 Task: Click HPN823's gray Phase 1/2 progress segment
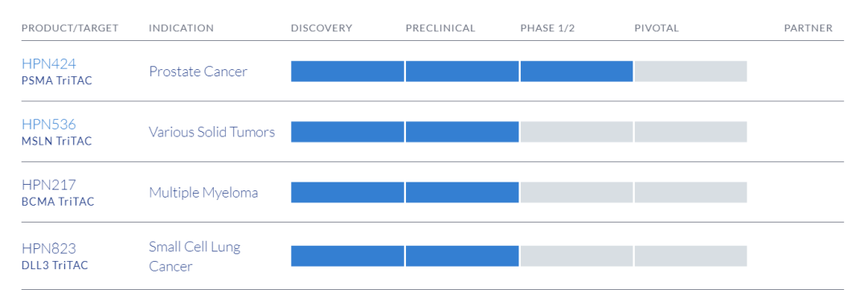tap(576, 255)
